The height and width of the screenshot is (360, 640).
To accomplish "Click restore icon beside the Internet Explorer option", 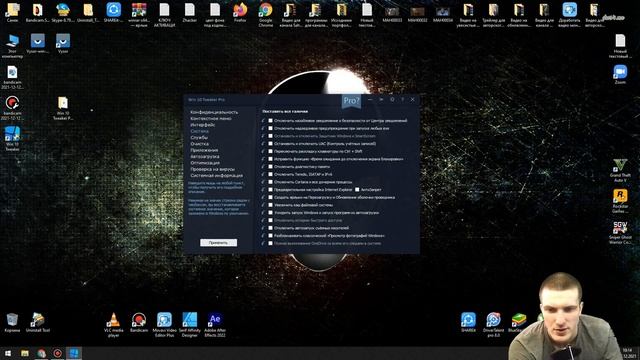I will pos(263,190).
